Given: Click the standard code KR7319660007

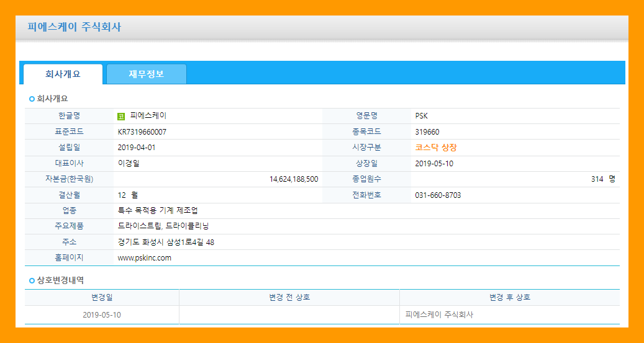Looking at the screenshot, I should point(142,131).
